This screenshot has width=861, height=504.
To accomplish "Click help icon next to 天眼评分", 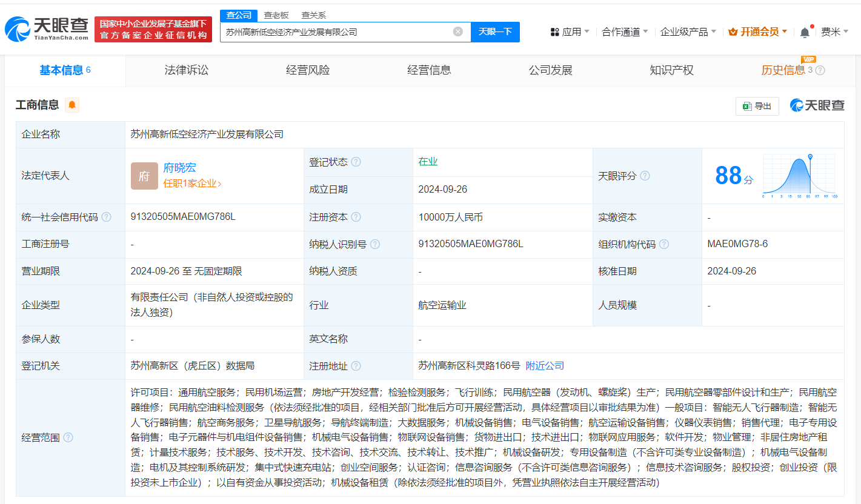I will pos(645,175).
